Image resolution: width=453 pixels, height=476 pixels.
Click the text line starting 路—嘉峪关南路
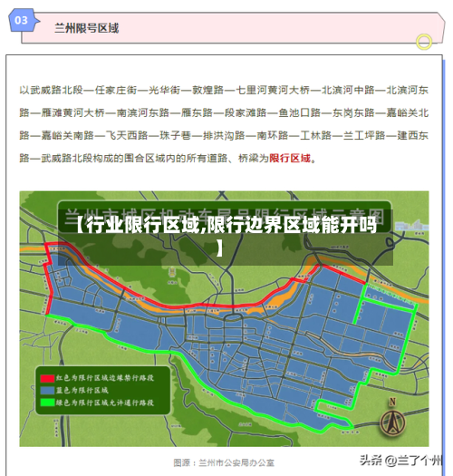(224, 135)
